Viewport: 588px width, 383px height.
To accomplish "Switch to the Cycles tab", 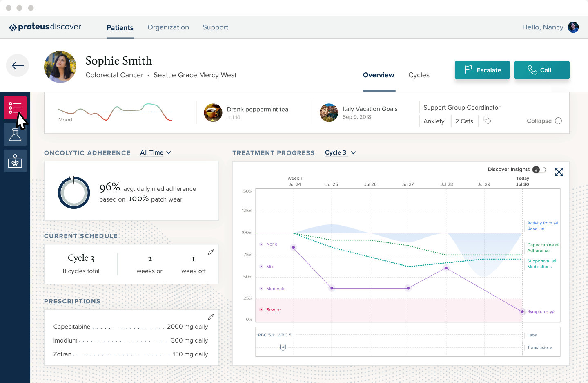I will [419, 75].
